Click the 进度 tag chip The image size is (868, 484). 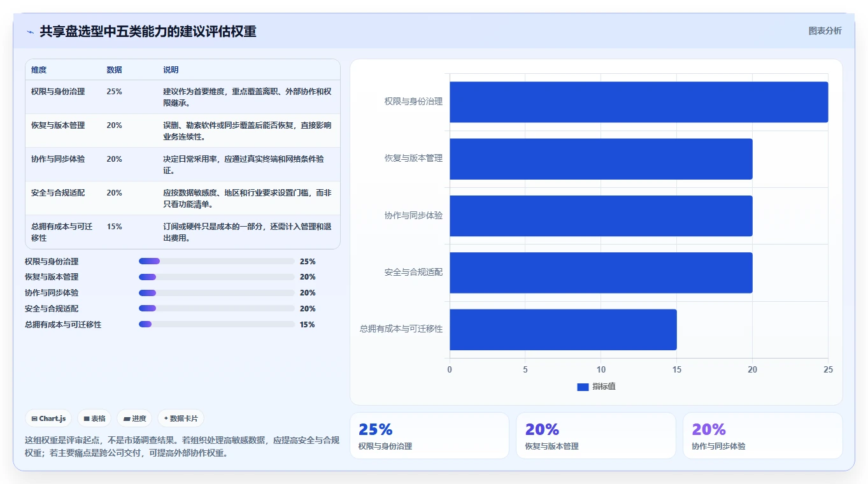(134, 418)
